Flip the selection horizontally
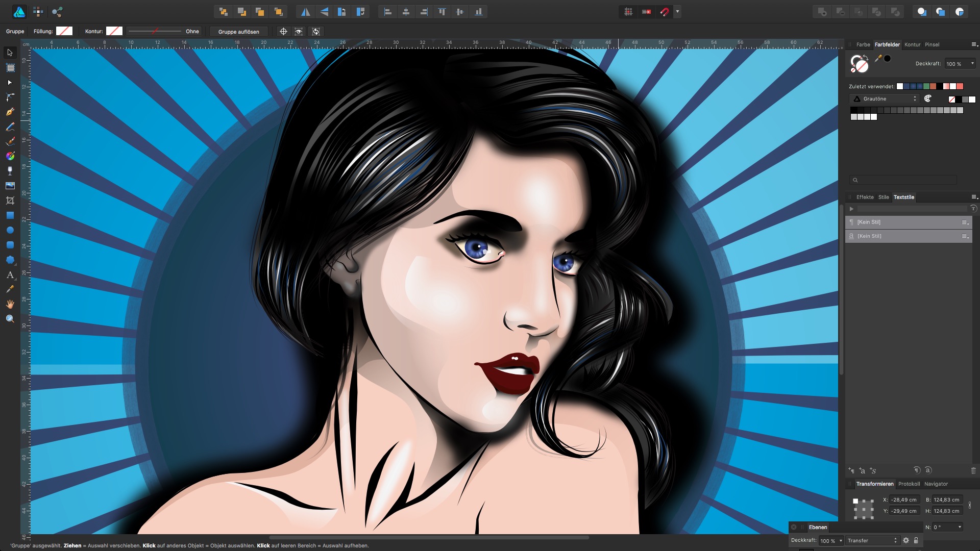The width and height of the screenshot is (980, 551). pyautogui.click(x=305, y=11)
